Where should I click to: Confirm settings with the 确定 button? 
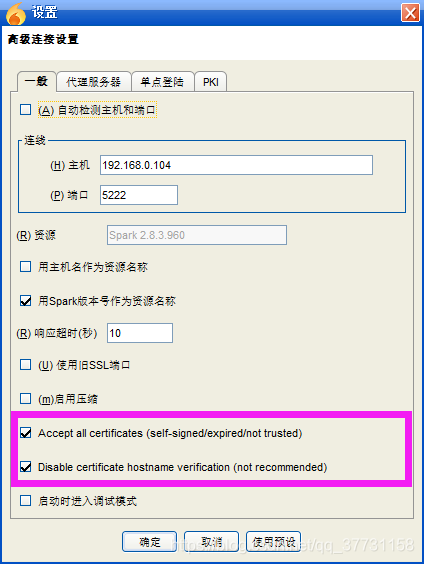pos(150,542)
